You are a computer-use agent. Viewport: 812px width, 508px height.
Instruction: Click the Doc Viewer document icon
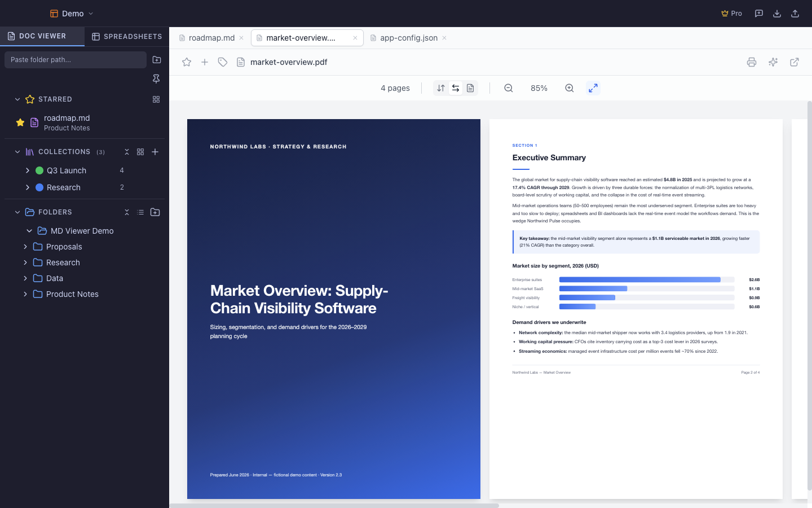pyautogui.click(x=11, y=36)
